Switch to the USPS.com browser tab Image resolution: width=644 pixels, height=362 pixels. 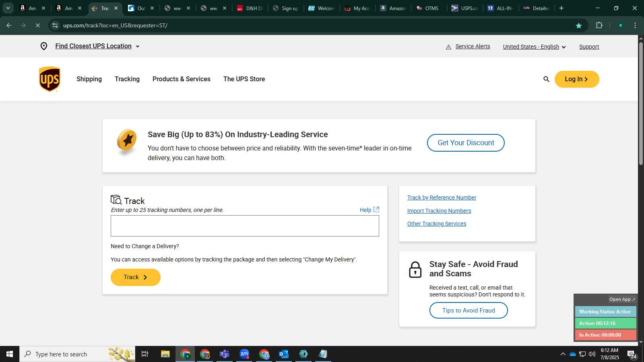coord(464,8)
